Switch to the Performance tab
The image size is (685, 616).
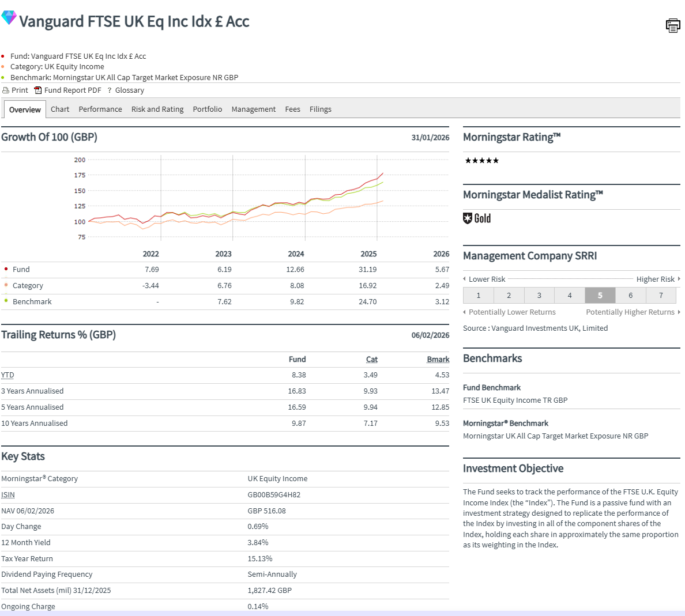(100, 109)
